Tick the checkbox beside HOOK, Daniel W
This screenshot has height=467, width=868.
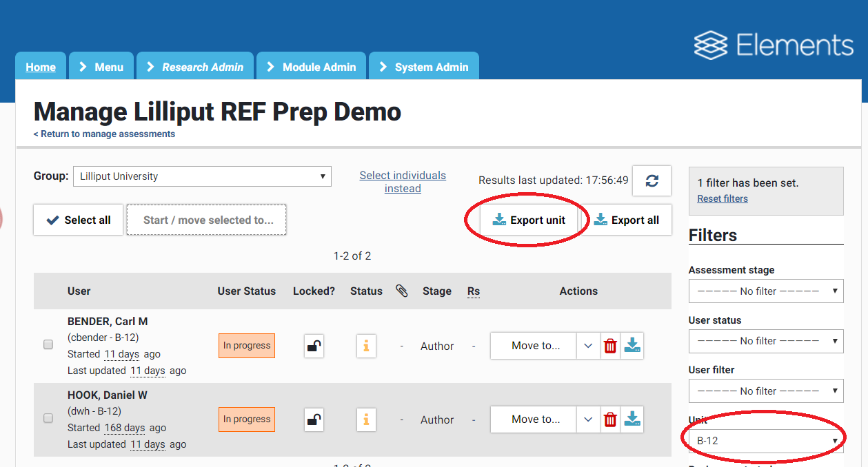(48, 418)
